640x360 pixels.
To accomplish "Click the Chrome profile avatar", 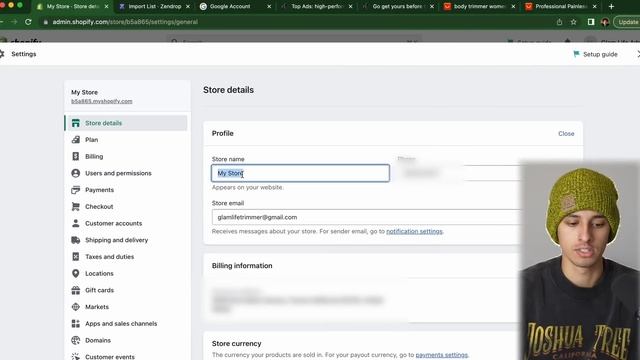I will click(x=605, y=22).
